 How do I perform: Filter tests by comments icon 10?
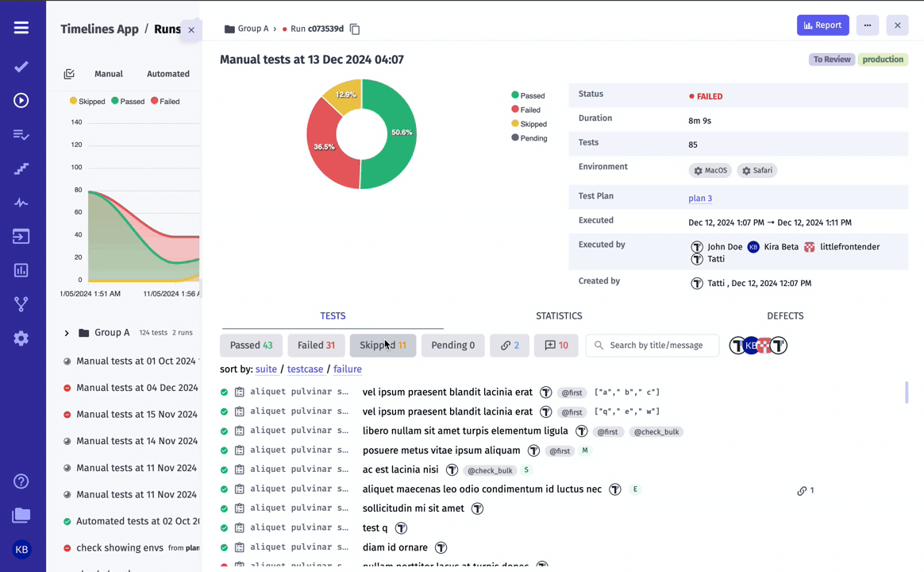tap(556, 346)
